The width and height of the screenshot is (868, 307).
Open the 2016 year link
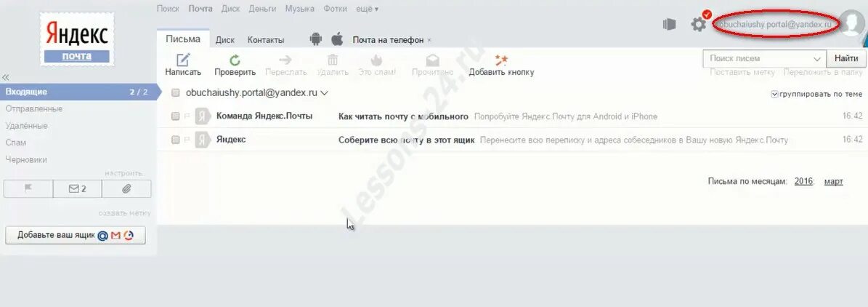[x=803, y=181]
